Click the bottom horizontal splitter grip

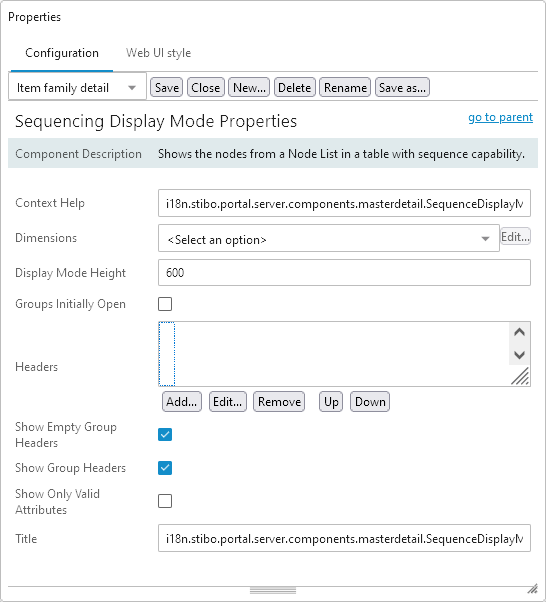pyautogui.click(x=273, y=590)
